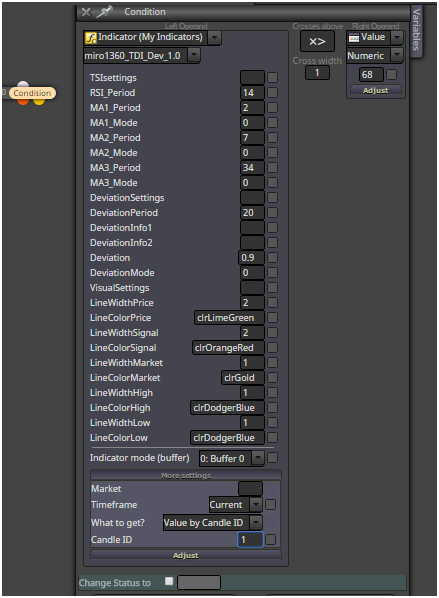Toggle the checkbox beside Indicator mode buffer
This screenshot has width=439, height=598.
[x=272, y=457]
